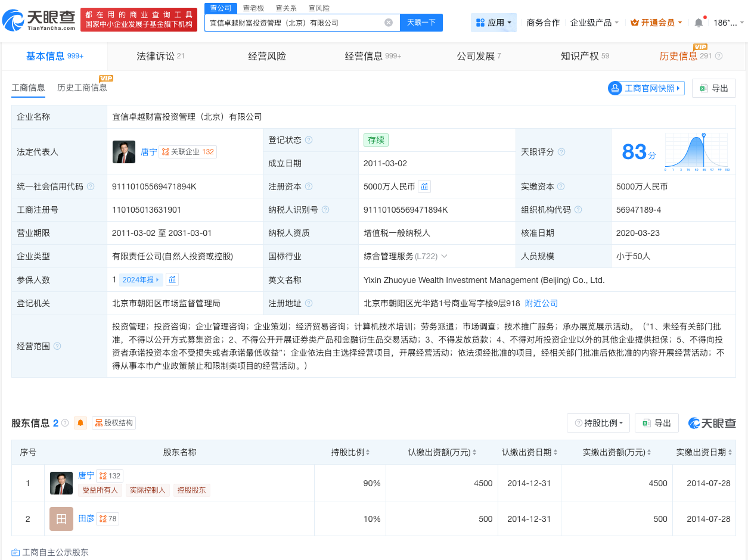Image resolution: width=748 pixels, height=560 pixels.
Task: Click the 天眼评分 distribution chart
Action: point(696,152)
